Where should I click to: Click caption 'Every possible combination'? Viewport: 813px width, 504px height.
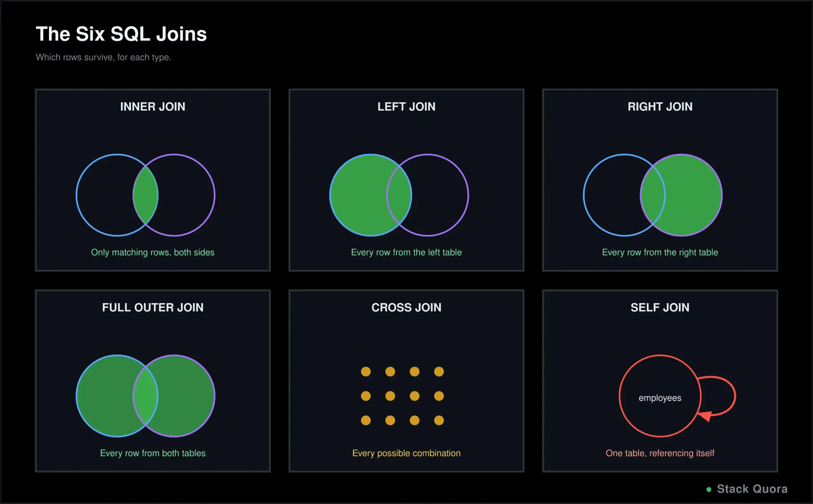(x=406, y=453)
